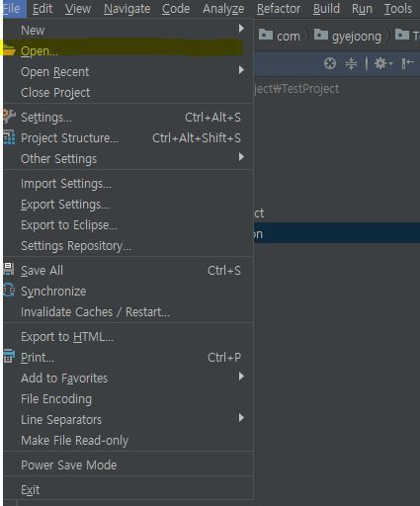Click the gyejoong breadcrumb folder
This screenshot has height=506, width=420.
pos(348,36)
